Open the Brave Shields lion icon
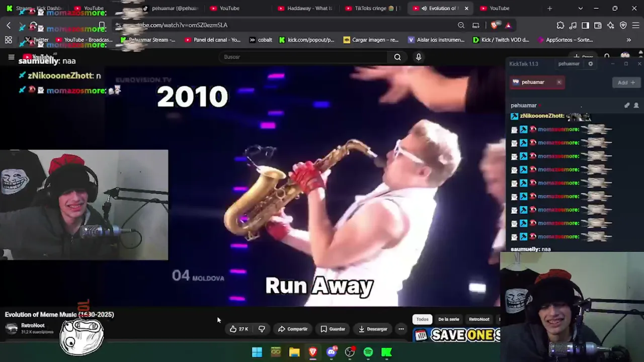Viewport: 644px width, 362px height. 494,25
